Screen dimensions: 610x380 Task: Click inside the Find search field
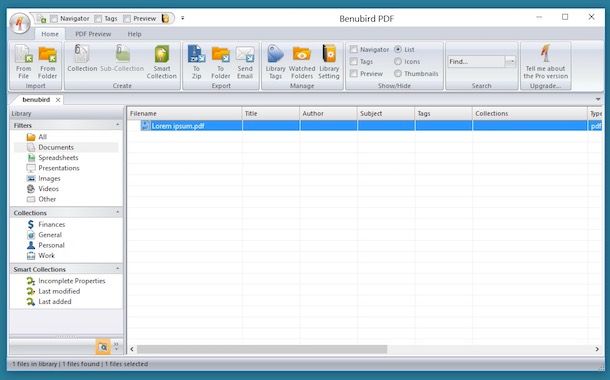click(x=477, y=61)
